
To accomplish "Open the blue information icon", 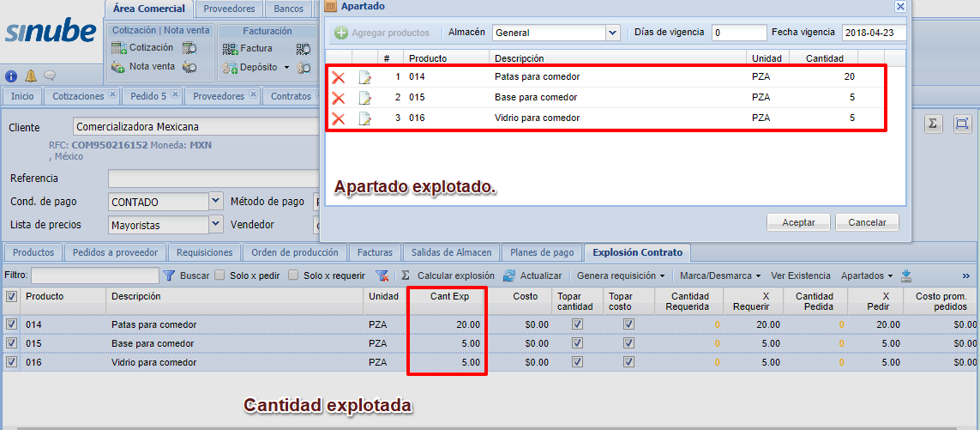I will (x=11, y=76).
